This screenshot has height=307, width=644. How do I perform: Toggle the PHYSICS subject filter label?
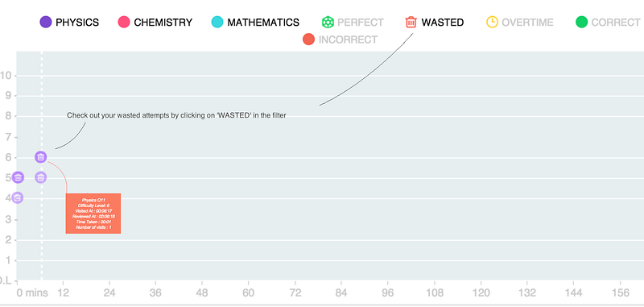(x=77, y=23)
